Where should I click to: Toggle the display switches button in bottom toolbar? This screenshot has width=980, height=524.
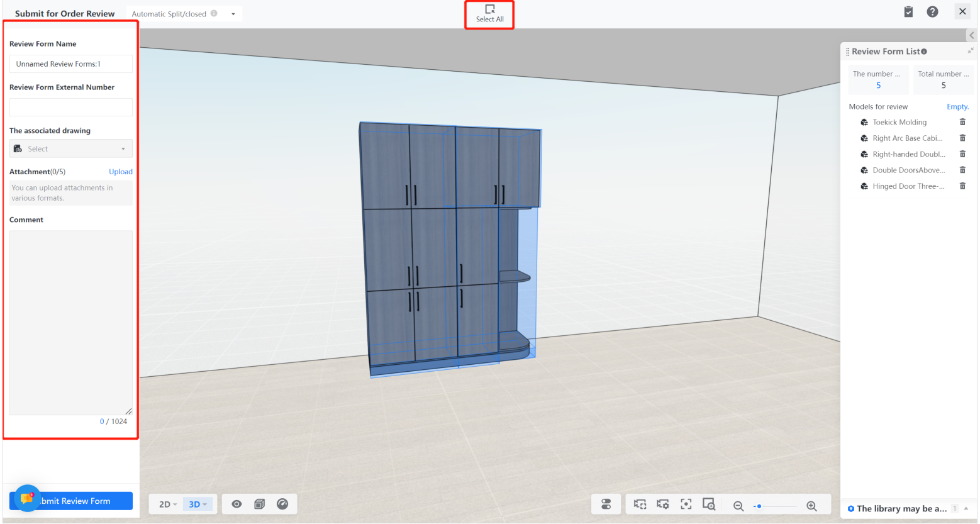(x=606, y=504)
